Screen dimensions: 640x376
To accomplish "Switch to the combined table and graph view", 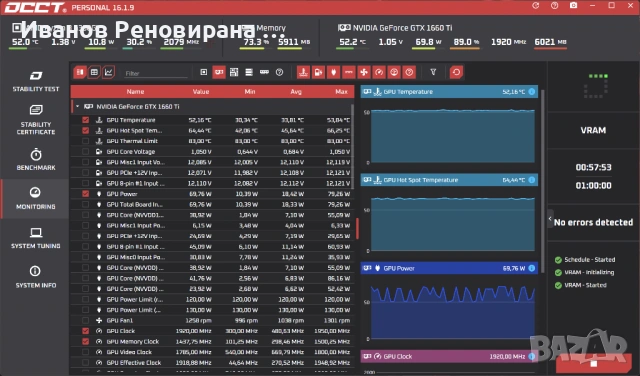I will [80, 72].
